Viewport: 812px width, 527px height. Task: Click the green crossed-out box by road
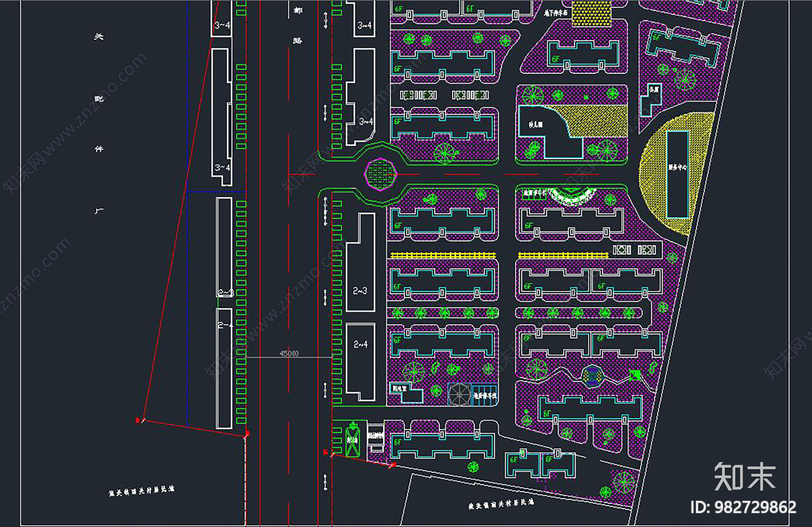tap(352, 440)
